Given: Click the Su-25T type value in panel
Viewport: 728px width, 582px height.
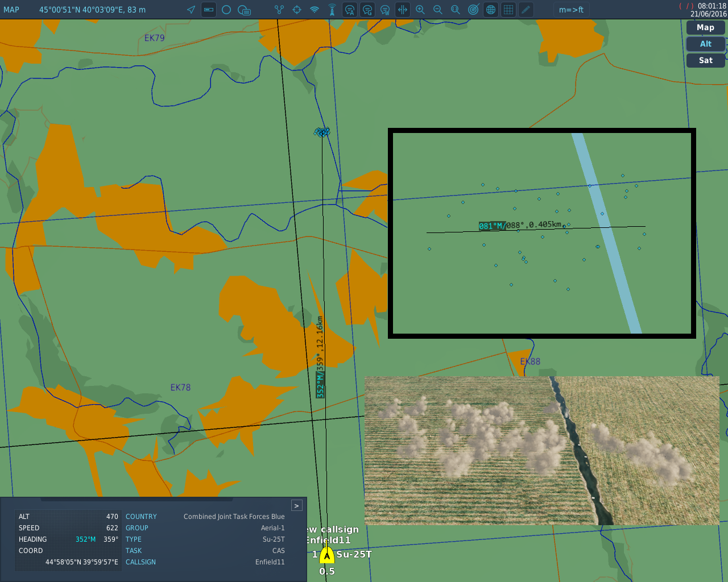Looking at the screenshot, I should (x=274, y=539).
